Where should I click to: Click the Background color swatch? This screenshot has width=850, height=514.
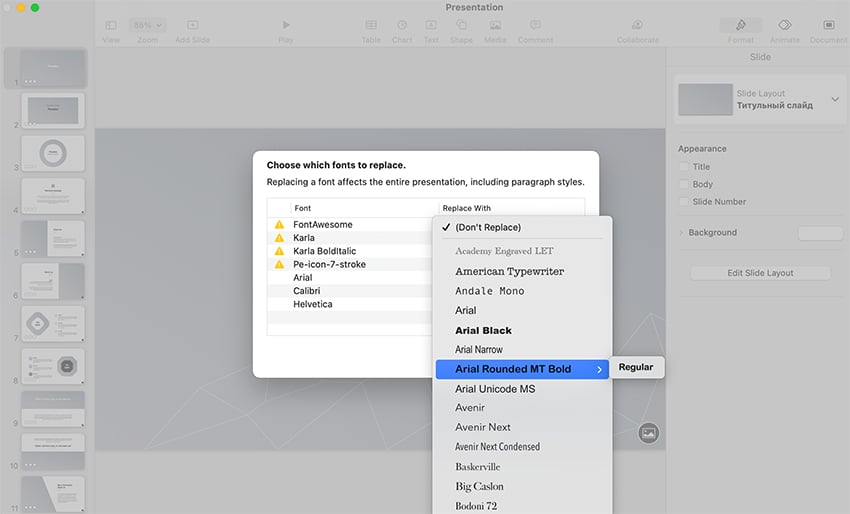coord(819,233)
